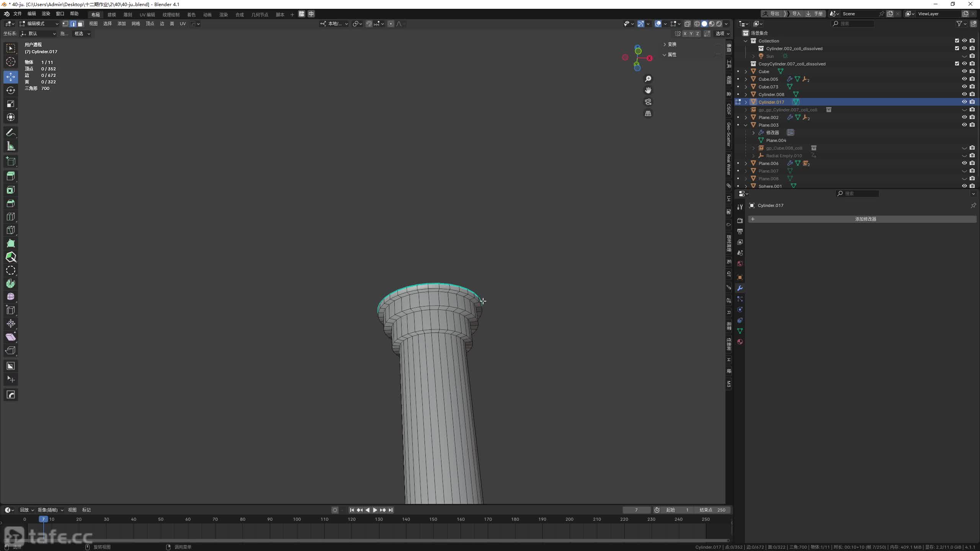
Task: Select the Move tool in toolbar
Action: tap(11, 77)
